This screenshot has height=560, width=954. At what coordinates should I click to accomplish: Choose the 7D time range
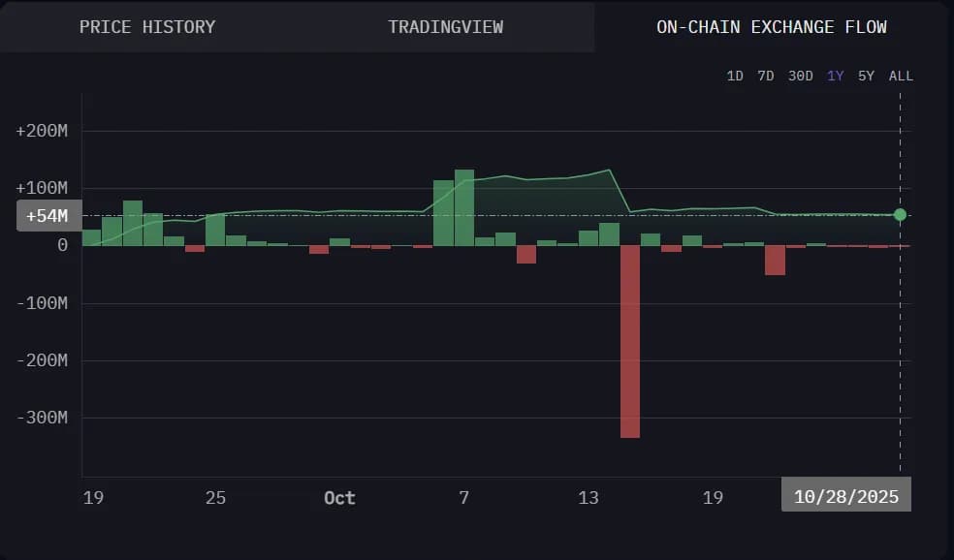click(x=766, y=76)
